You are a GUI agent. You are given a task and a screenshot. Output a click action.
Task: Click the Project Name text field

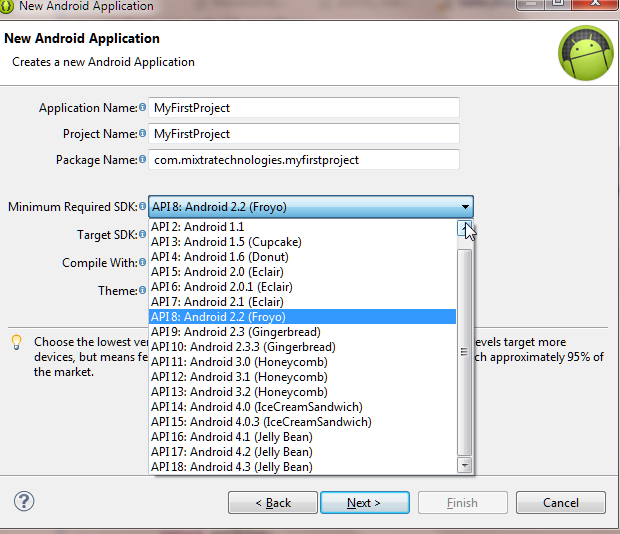pos(304,134)
